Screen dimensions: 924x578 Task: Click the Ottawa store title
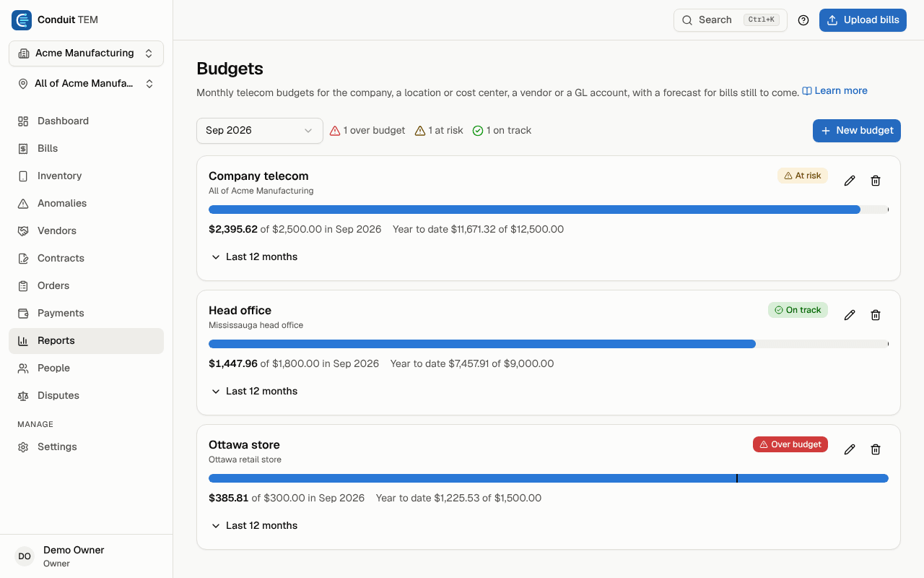pyautogui.click(x=244, y=445)
